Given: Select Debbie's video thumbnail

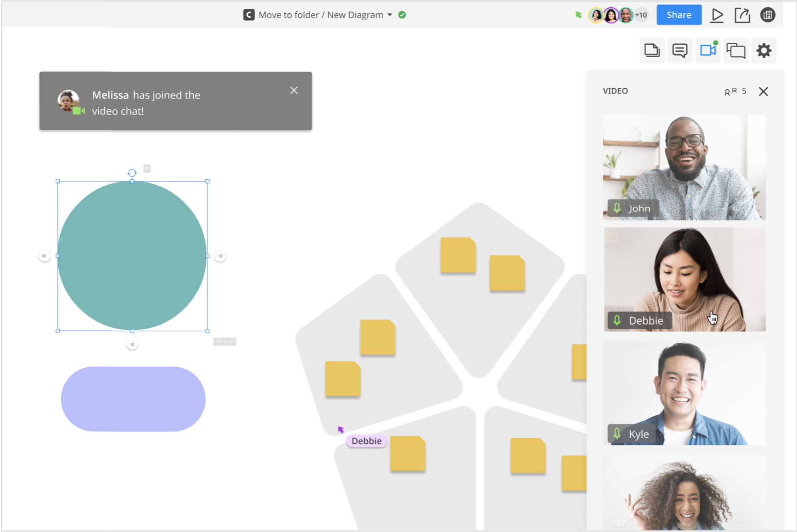Looking at the screenshot, I should (685, 279).
